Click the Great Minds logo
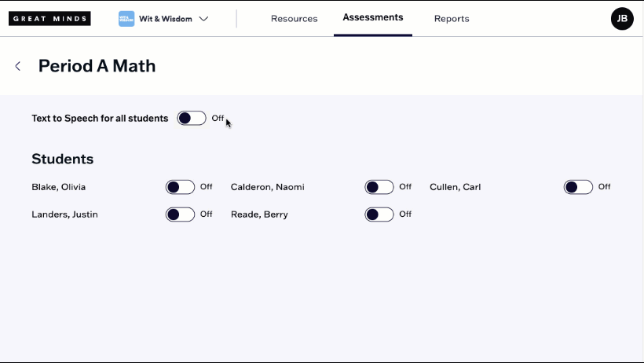The width and height of the screenshot is (644, 363). [x=49, y=19]
